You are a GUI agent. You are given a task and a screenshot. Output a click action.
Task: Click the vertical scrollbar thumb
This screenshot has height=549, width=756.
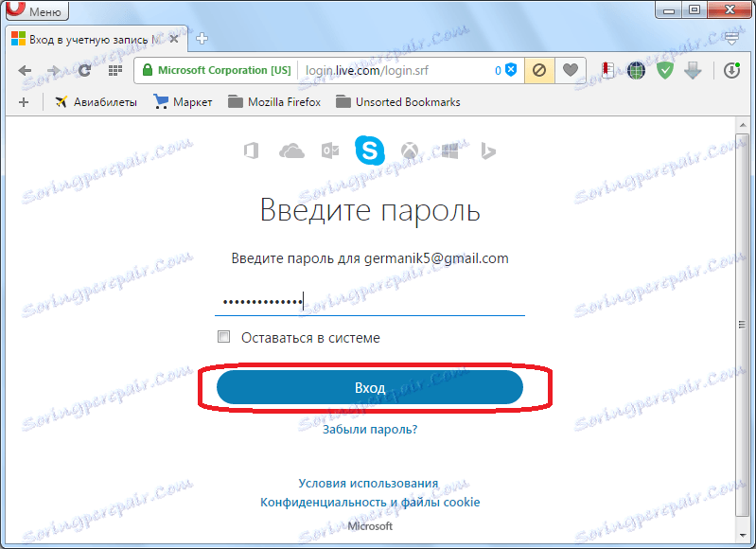[x=743, y=324]
